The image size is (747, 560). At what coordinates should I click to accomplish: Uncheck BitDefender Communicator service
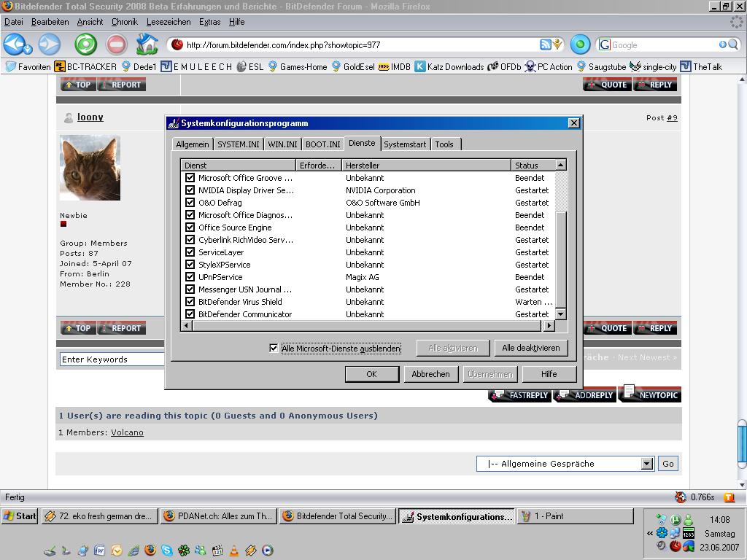coord(190,314)
